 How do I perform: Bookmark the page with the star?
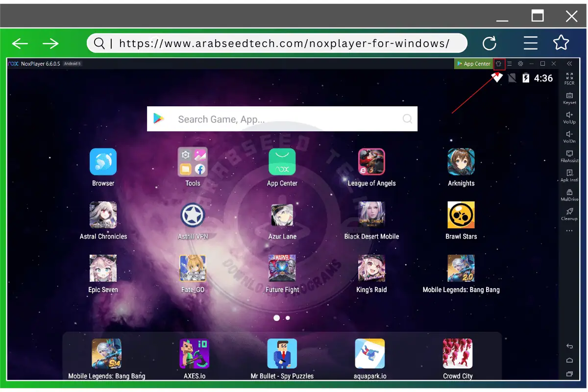[561, 43]
